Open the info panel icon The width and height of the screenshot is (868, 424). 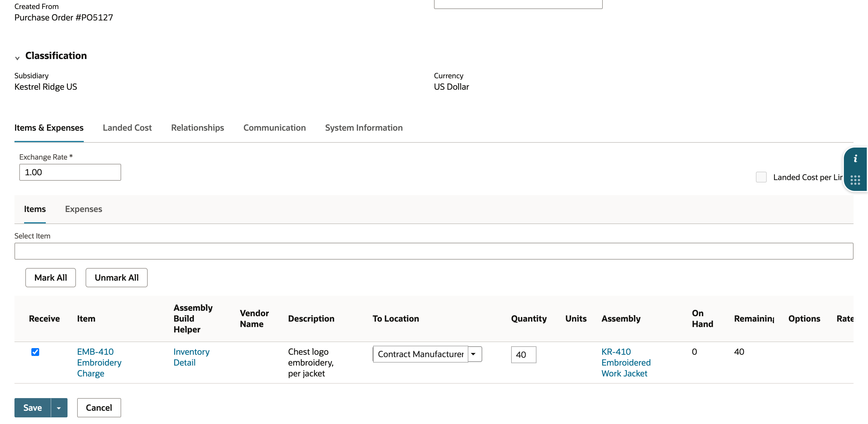tap(855, 158)
